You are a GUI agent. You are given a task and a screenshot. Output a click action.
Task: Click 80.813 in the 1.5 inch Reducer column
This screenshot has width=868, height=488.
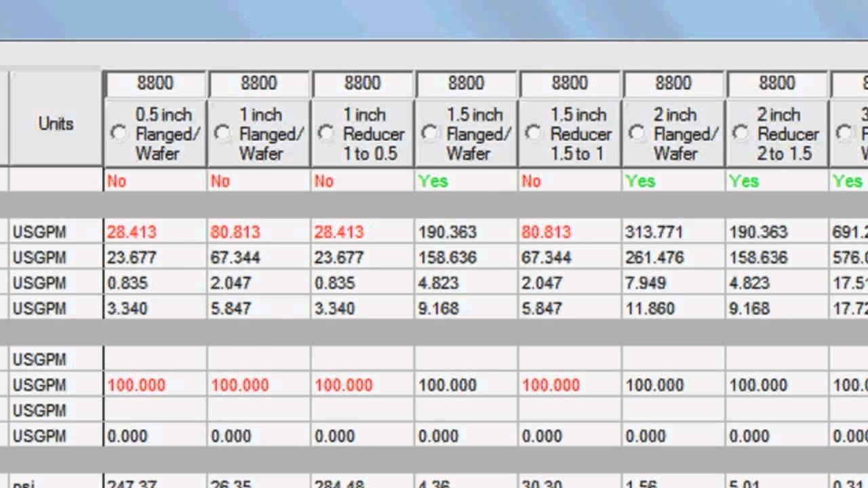547,232
